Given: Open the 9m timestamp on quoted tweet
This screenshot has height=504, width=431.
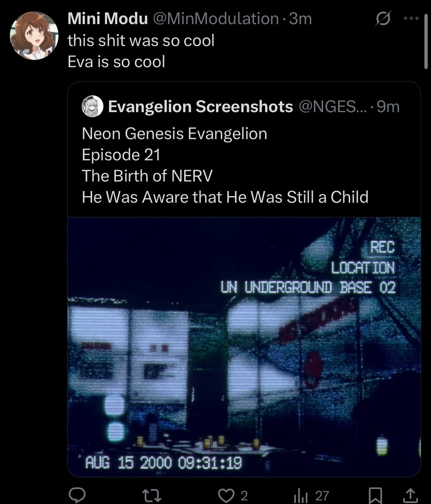Looking at the screenshot, I should pyautogui.click(x=388, y=106).
